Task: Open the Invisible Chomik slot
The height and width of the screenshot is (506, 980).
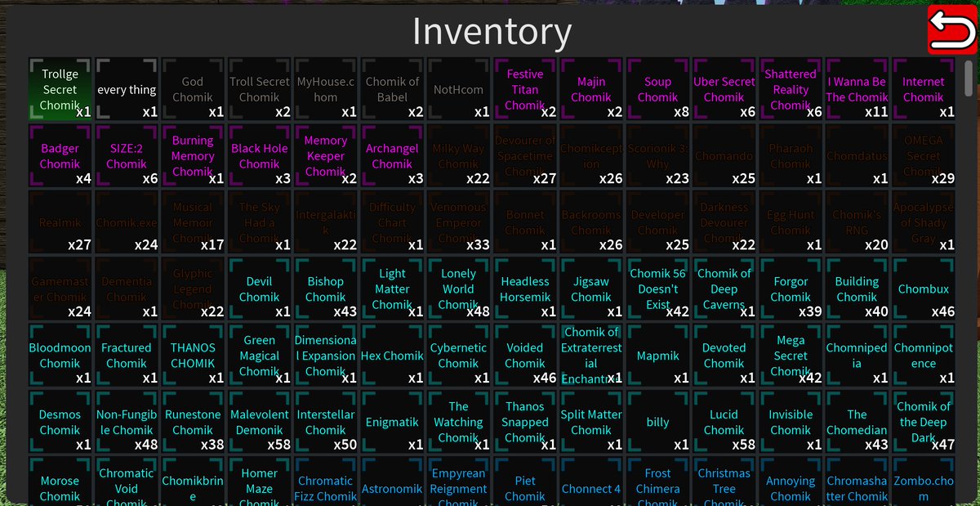Action: coord(791,422)
